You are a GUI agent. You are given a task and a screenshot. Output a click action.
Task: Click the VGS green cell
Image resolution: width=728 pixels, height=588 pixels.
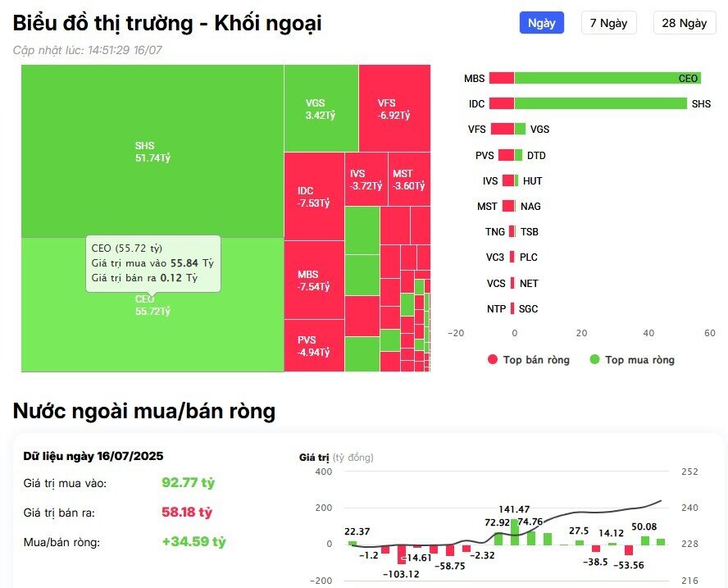click(321, 107)
